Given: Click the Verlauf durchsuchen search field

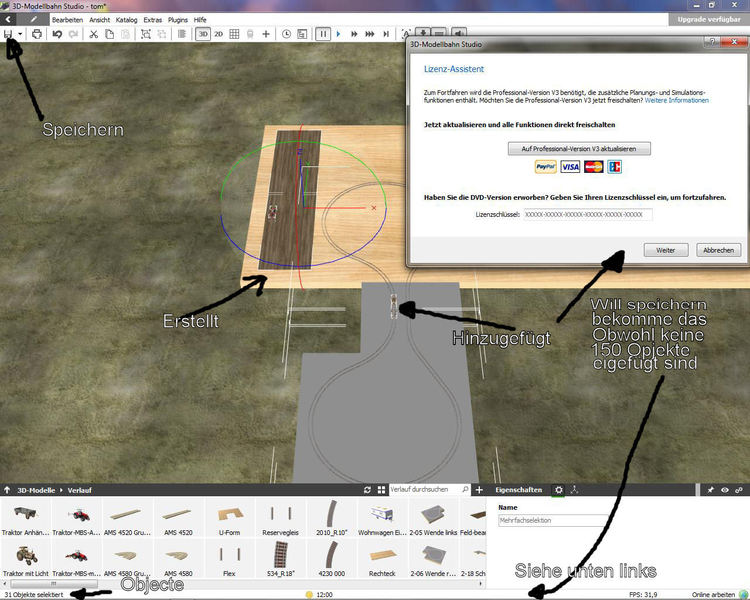Looking at the screenshot, I should click(x=424, y=489).
